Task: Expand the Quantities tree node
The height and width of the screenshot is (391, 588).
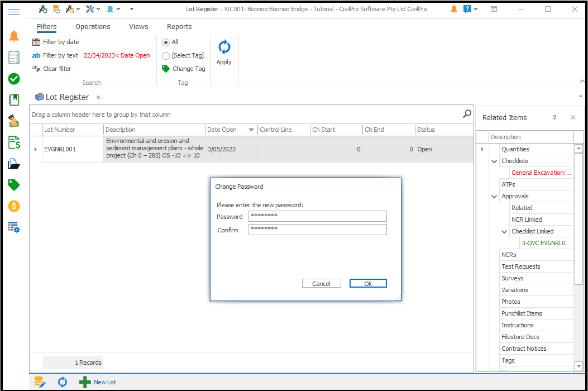Action: pyautogui.click(x=482, y=149)
